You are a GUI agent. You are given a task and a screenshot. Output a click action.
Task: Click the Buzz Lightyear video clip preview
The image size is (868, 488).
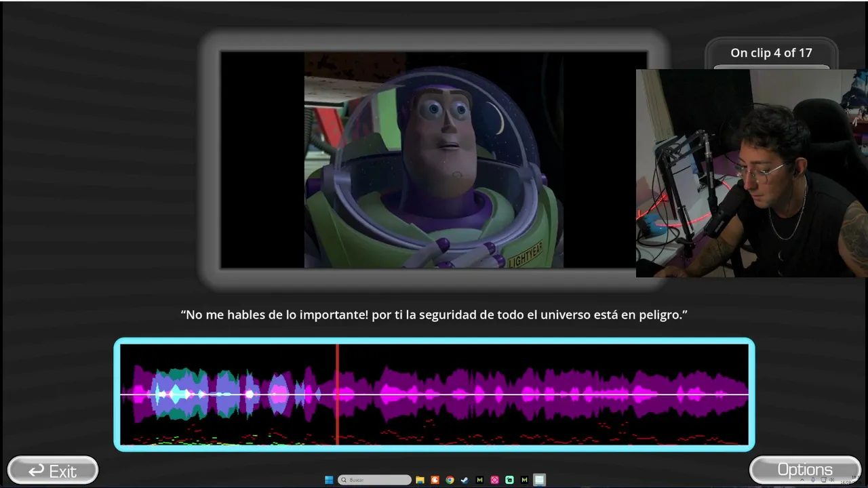tap(434, 160)
